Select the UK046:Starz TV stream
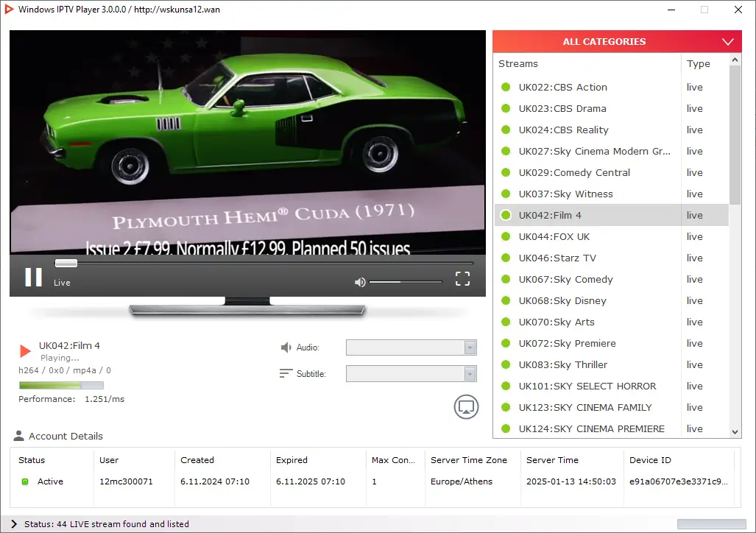This screenshot has height=533, width=756. (612, 258)
